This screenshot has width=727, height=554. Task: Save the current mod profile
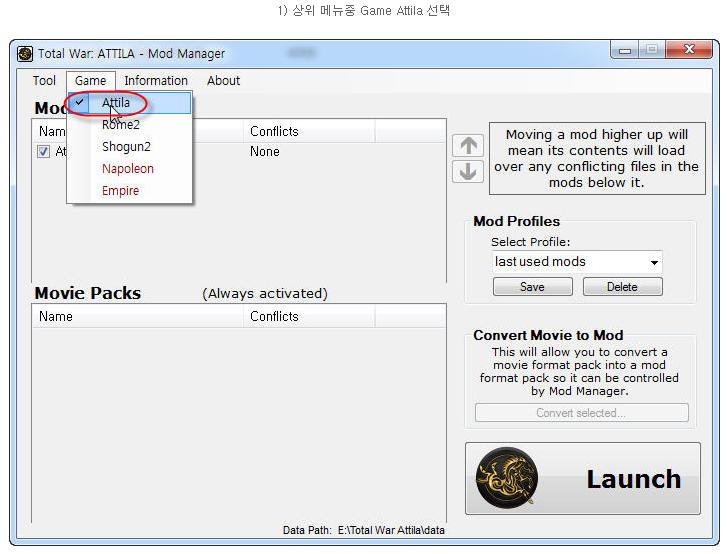click(533, 287)
